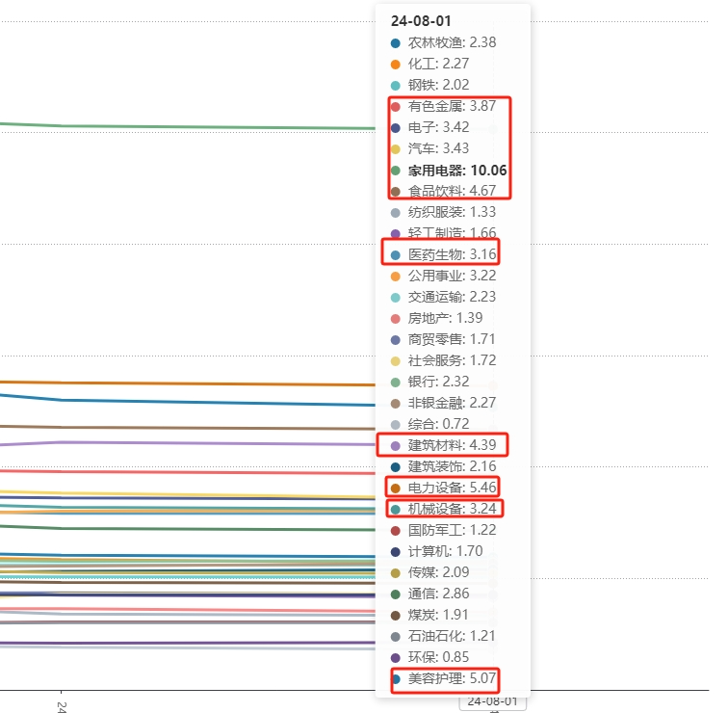Select the 通信: 2.86 tooltip row
728x713 pixels.
pyautogui.click(x=429, y=594)
